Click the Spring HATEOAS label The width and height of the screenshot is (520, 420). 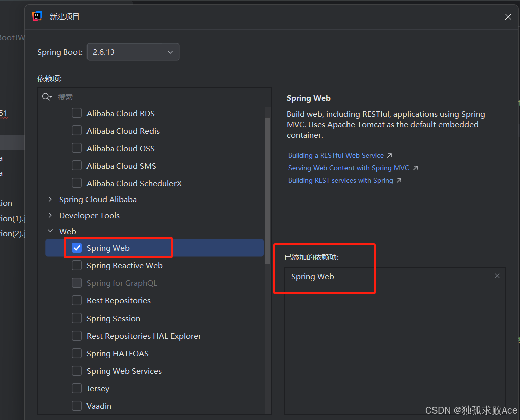pos(117,353)
